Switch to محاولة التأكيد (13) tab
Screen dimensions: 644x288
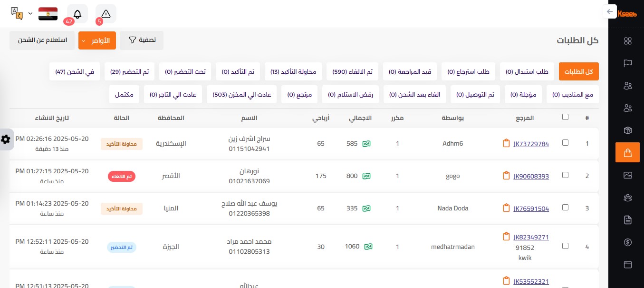coord(293,71)
